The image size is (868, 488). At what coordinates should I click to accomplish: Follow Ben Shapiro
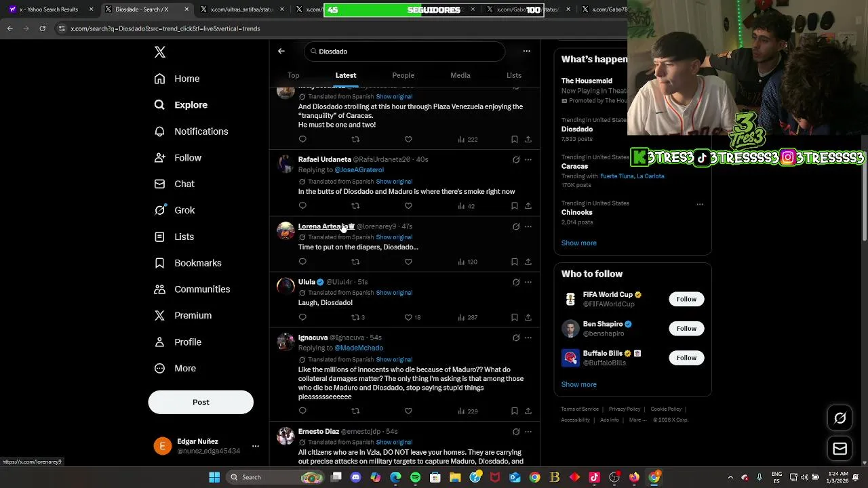pos(686,329)
